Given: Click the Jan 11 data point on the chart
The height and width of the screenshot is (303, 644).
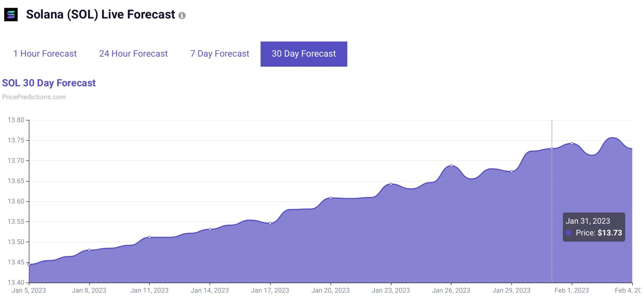Looking at the screenshot, I should tap(149, 238).
